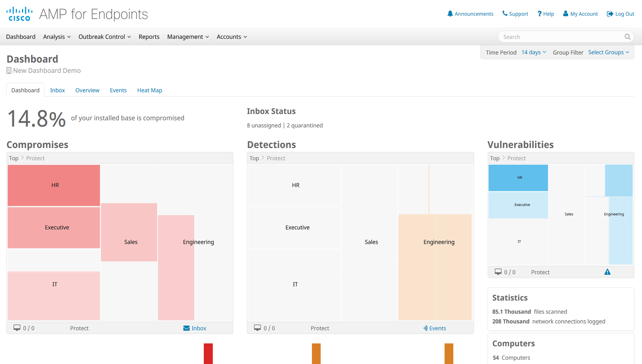Viewport: 642px width, 364px height.
Task: Click the warning triangle in Vulnerabilities footer
Action: [607, 272]
